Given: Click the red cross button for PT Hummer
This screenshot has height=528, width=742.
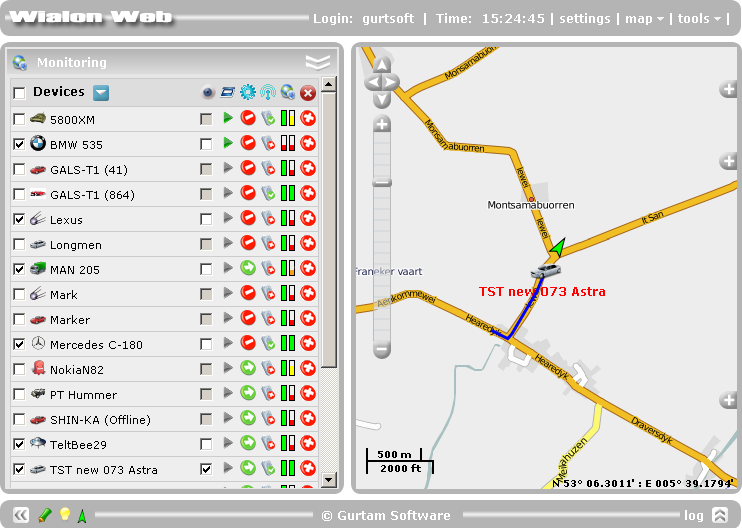Looking at the screenshot, I should click(308, 393).
